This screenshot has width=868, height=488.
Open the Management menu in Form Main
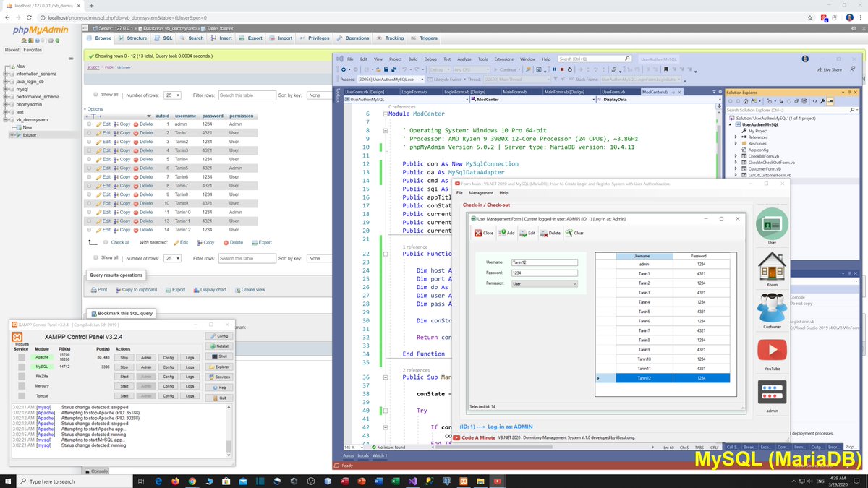[481, 193]
